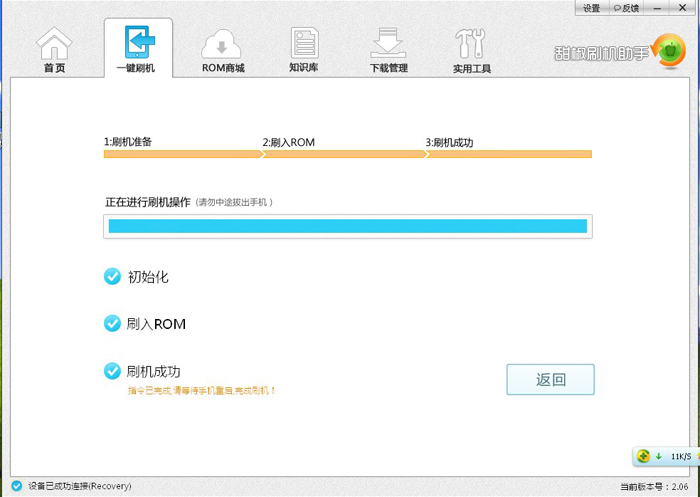Click the 3:刷机成功 step bar

[508, 154]
